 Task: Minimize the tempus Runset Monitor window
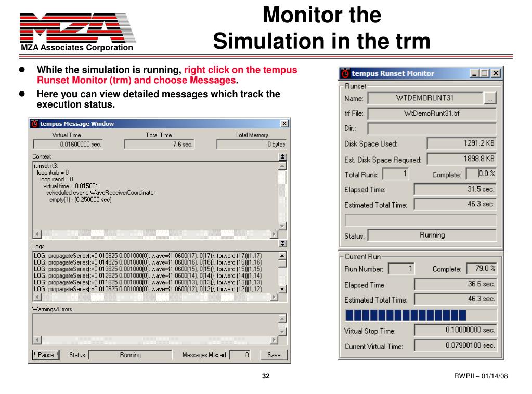[474, 73]
